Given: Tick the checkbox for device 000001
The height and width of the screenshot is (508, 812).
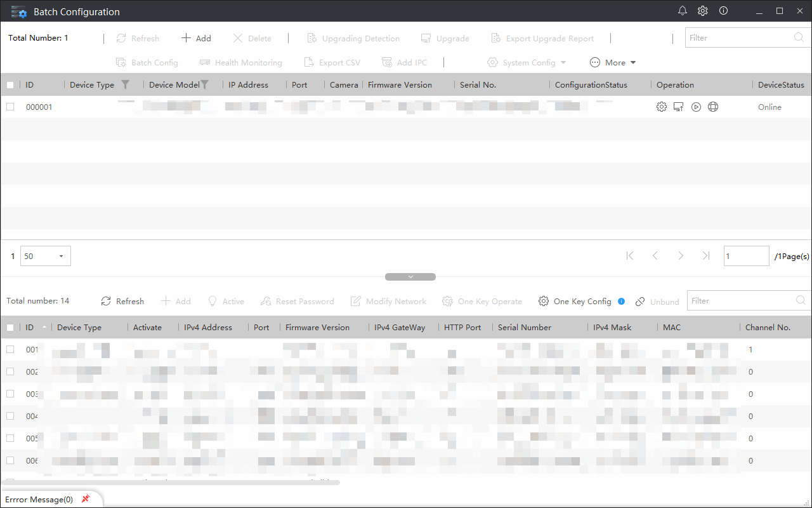Looking at the screenshot, I should tap(10, 107).
